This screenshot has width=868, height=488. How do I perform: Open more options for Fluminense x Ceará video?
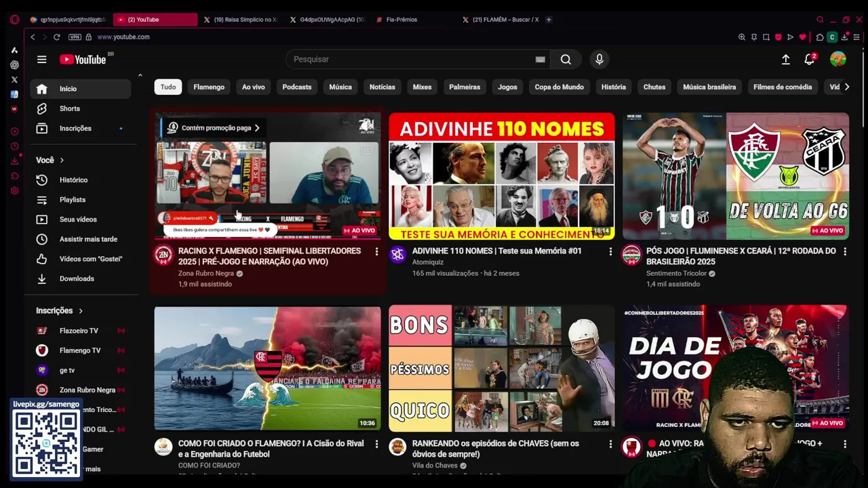click(845, 251)
